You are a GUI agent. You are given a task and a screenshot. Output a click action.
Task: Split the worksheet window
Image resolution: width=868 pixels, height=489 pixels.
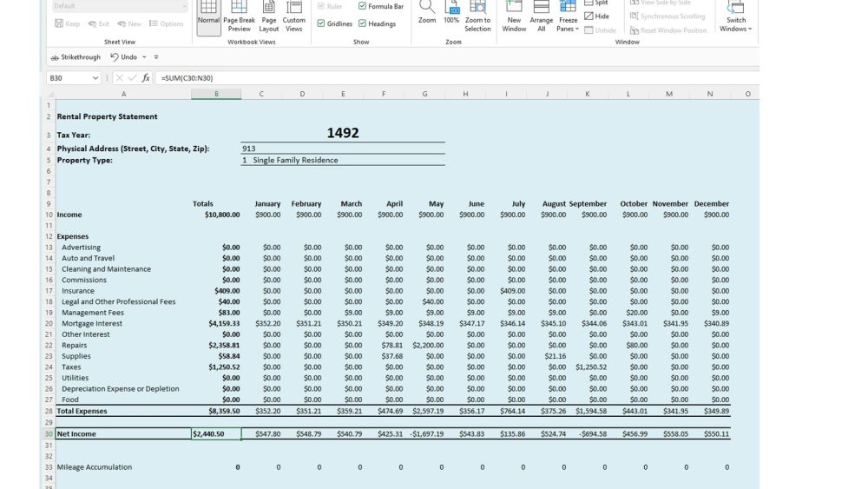tap(596, 3)
